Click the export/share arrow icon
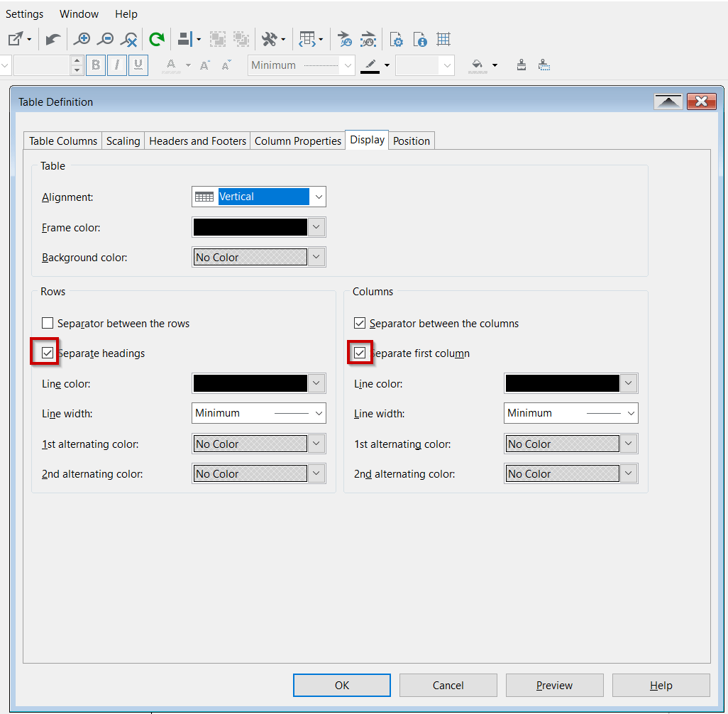This screenshot has height=714, width=728. (x=16, y=39)
